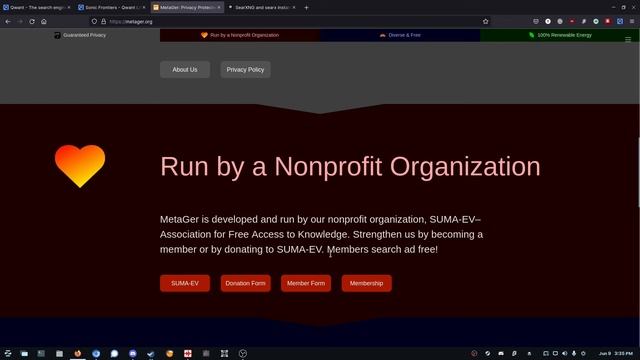The image size is (640, 360).
Task: Click the tracking protection shield icon
Action: [94, 22]
